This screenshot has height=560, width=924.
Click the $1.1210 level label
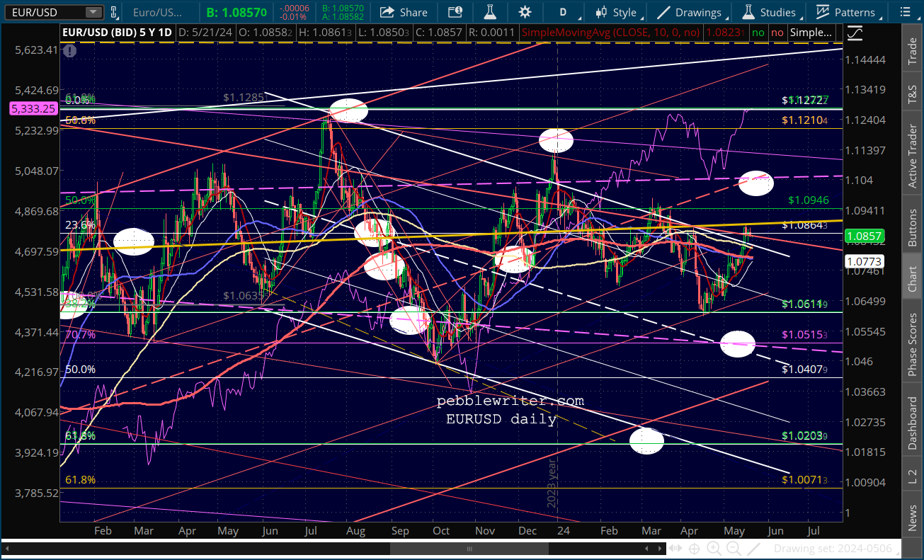804,121
